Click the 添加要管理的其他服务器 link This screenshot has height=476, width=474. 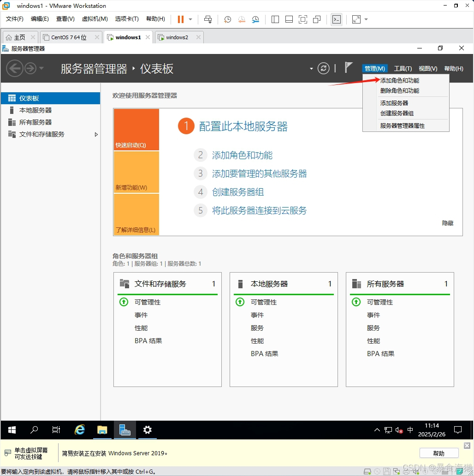point(259,173)
